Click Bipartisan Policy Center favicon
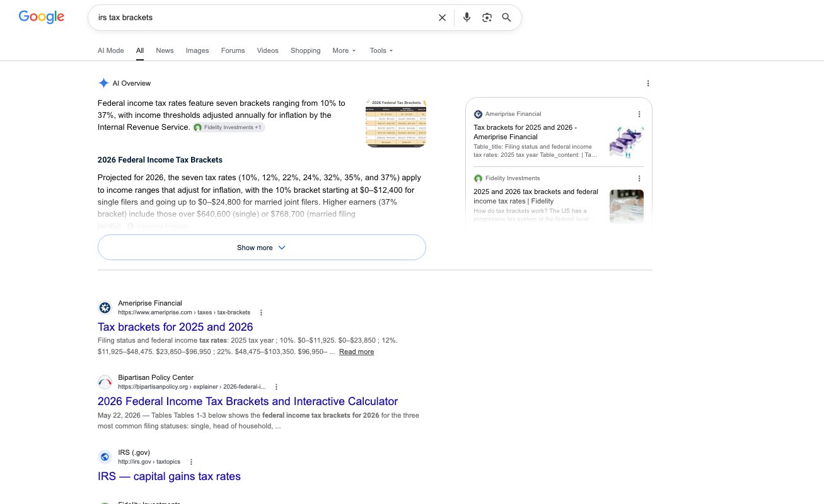The height and width of the screenshot is (504, 824). tap(105, 382)
